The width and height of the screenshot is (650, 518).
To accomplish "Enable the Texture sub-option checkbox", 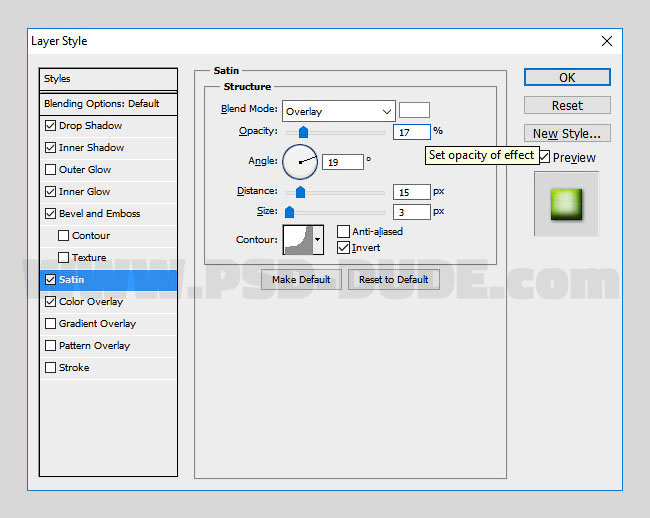I will pyautogui.click(x=63, y=257).
